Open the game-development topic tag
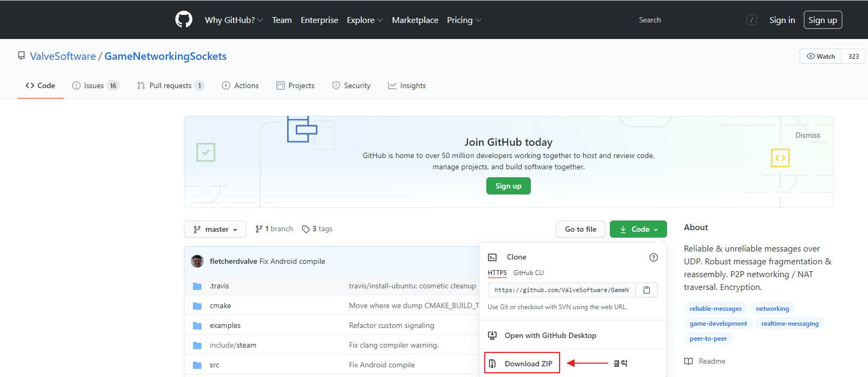 (718, 323)
